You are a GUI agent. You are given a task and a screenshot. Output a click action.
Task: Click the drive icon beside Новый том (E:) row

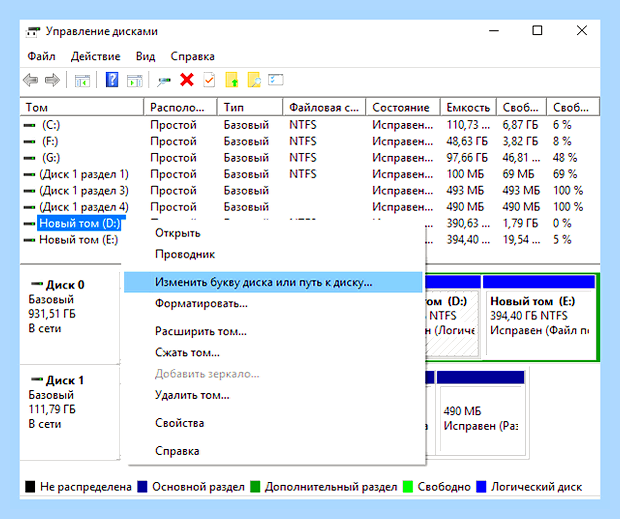[30, 240]
